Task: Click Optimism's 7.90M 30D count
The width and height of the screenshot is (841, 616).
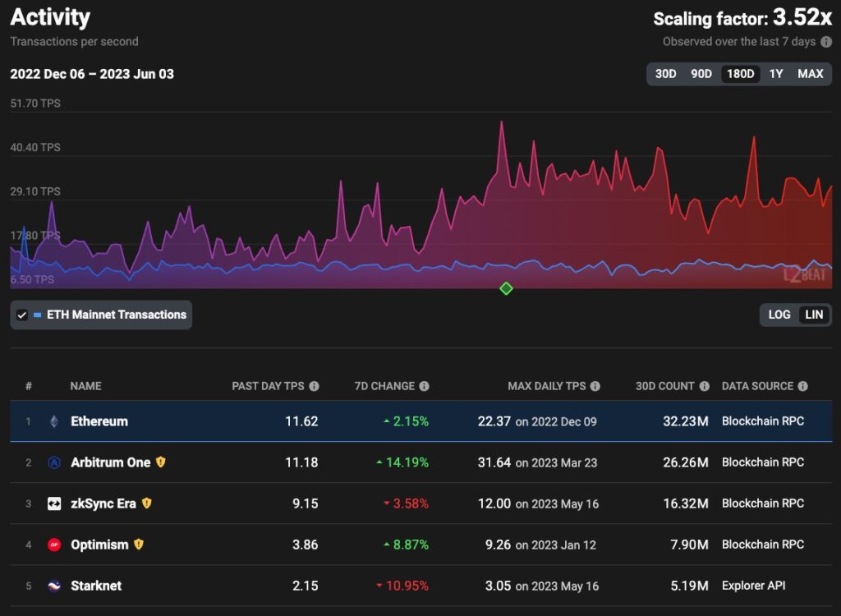Action: click(x=689, y=545)
